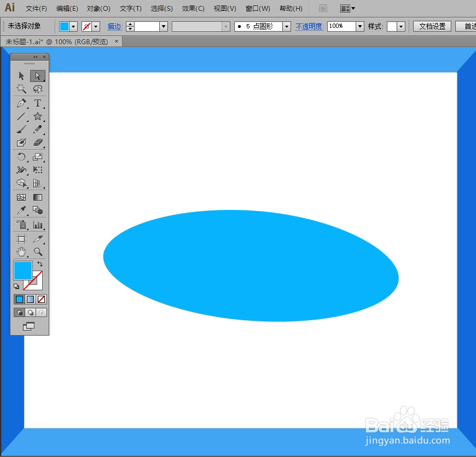The width and height of the screenshot is (476, 457).
Task: Open the 效果(C) menu
Action: pyautogui.click(x=193, y=9)
